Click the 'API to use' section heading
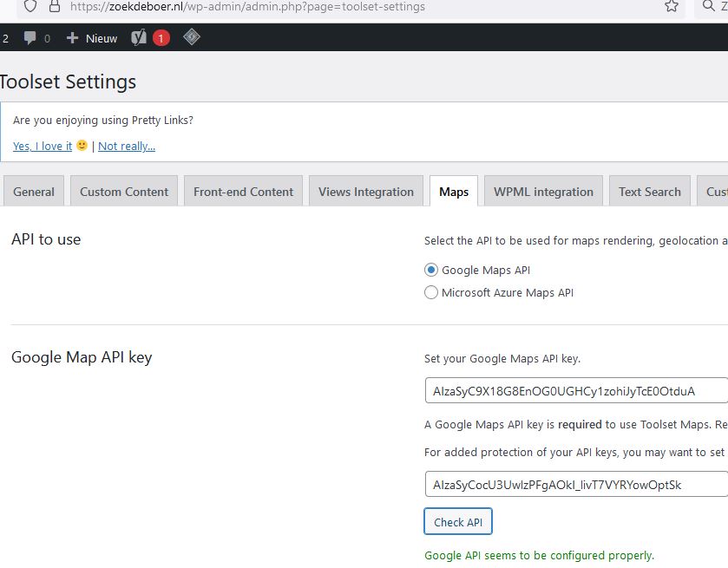 pos(46,239)
